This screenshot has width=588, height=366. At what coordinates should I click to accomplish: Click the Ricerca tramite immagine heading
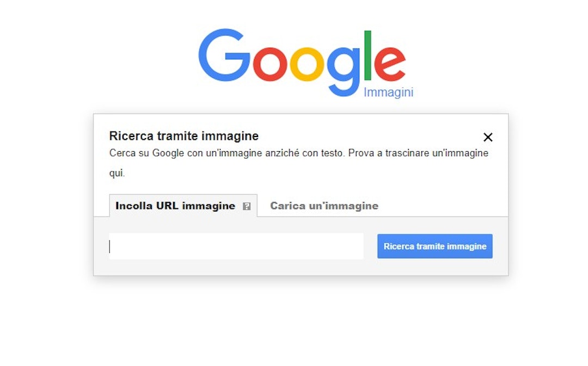[x=184, y=136]
